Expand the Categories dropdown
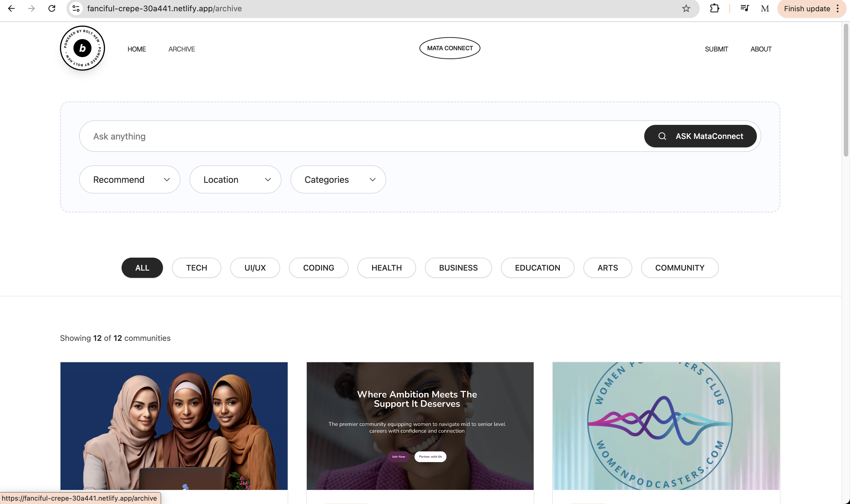The image size is (850, 504). pos(338,179)
